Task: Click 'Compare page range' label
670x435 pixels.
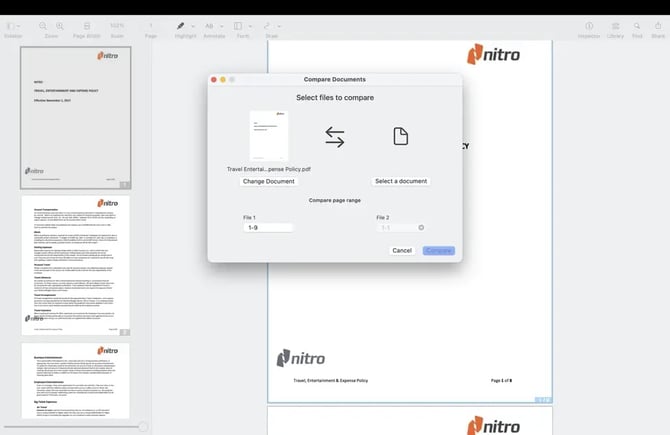Action: point(335,200)
